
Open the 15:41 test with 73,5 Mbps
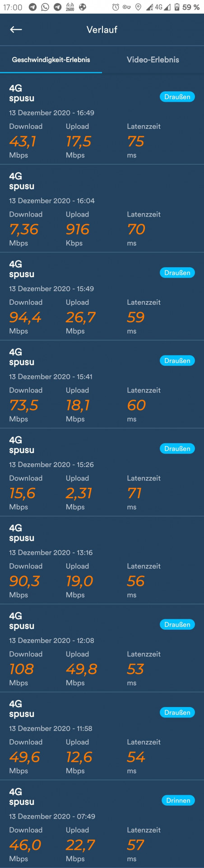pos(102,384)
